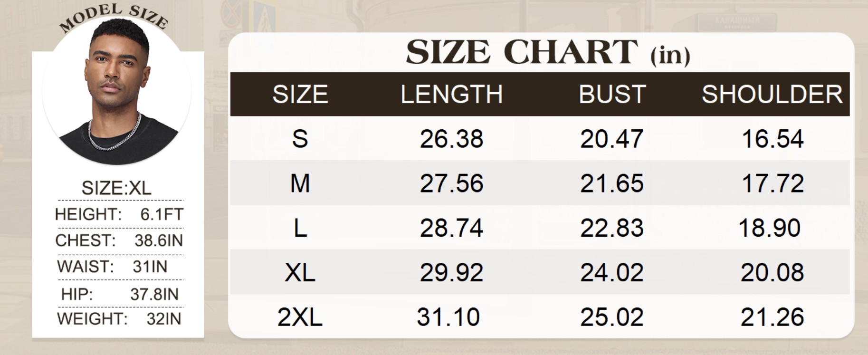Click the model's circular portrait photo

point(117,91)
